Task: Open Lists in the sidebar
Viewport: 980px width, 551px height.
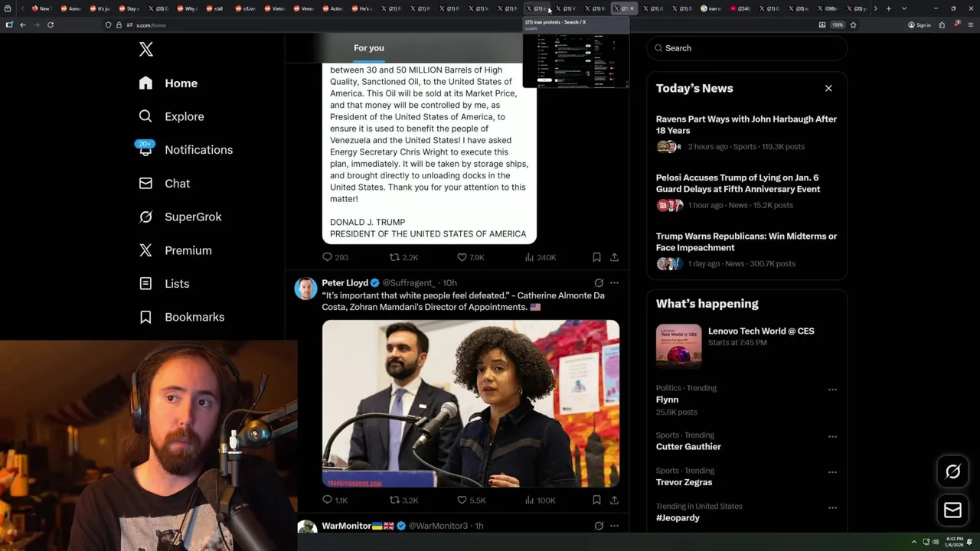Action: pyautogui.click(x=165, y=284)
